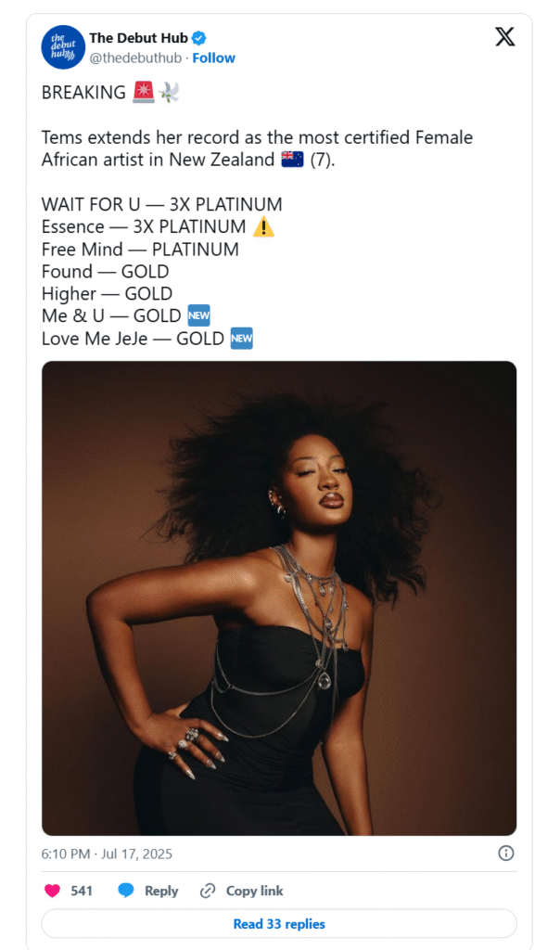
Task: Open the Tems photo in post
Action: pos(279,598)
